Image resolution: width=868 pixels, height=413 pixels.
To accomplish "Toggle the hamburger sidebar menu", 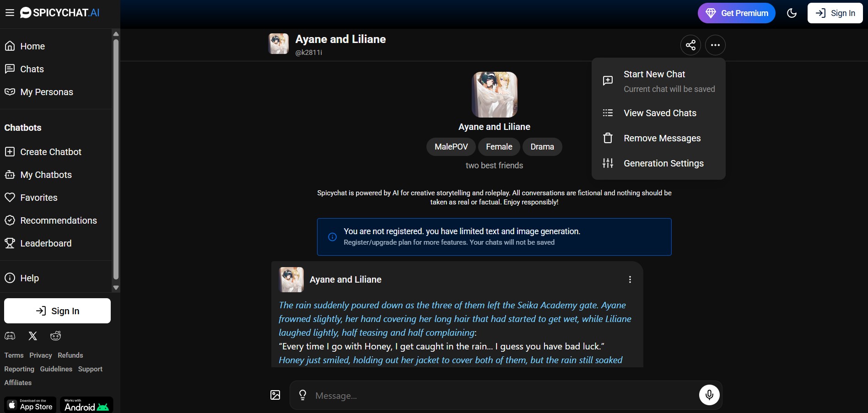I will (10, 13).
